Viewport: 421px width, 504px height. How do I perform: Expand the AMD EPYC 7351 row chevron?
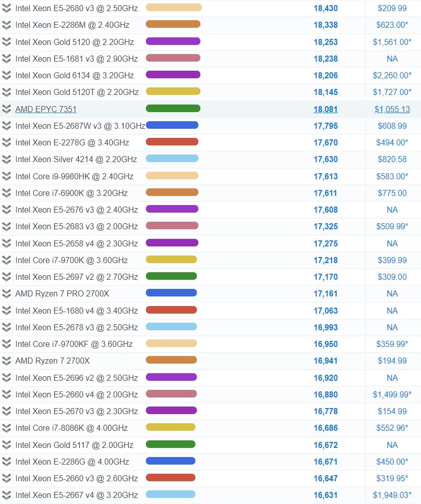7,109
